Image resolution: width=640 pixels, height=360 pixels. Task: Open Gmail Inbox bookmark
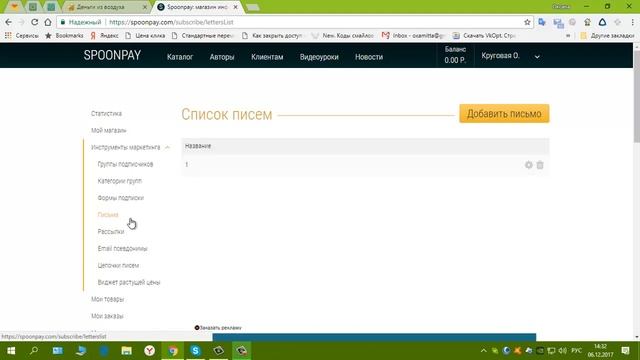pos(413,36)
